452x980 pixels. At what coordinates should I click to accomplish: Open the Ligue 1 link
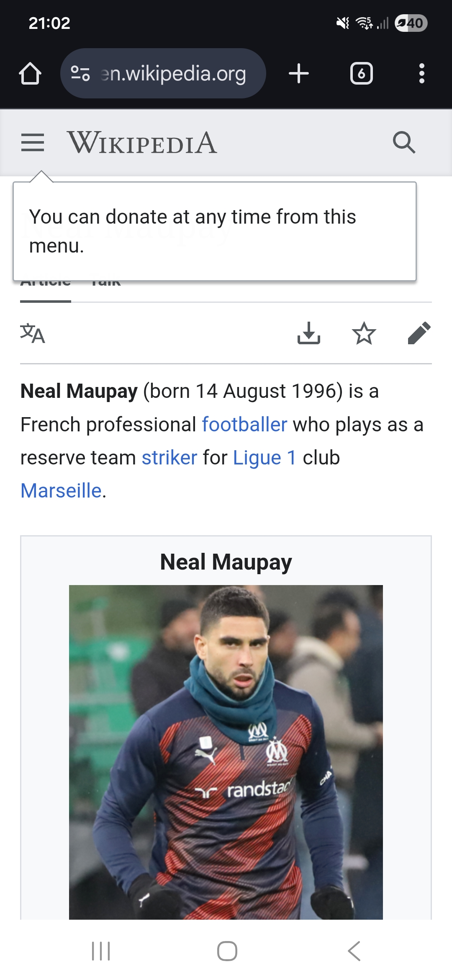pyautogui.click(x=265, y=458)
